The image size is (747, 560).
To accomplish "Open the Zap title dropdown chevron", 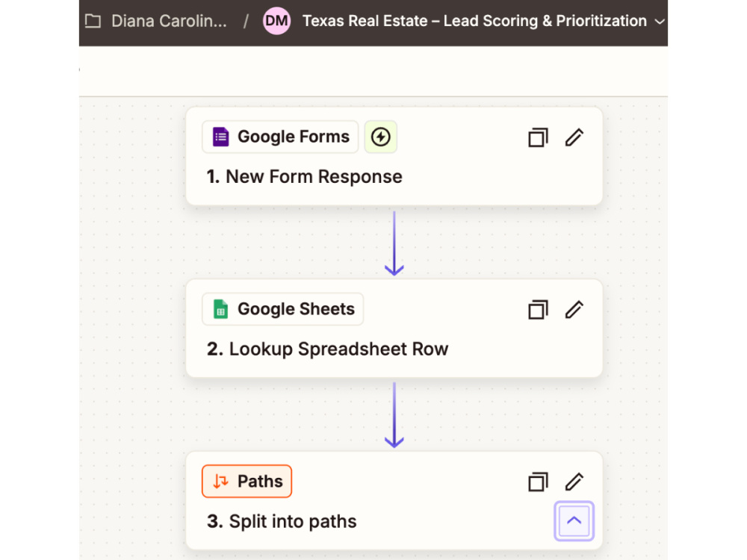I will pyautogui.click(x=660, y=22).
